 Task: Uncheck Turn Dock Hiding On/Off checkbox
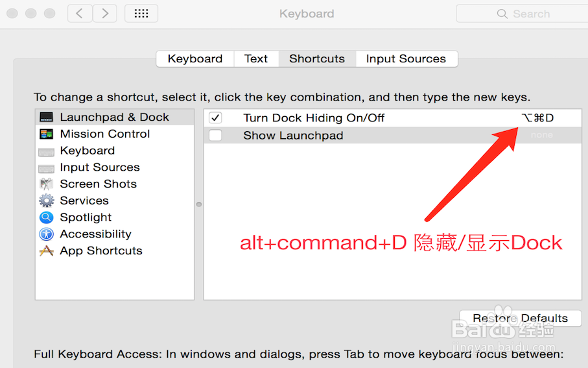(215, 118)
